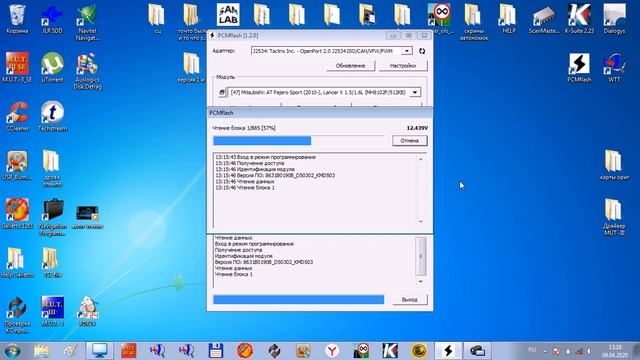Click the clock in the system tray
Screen dimensions: 640x360
(614, 351)
